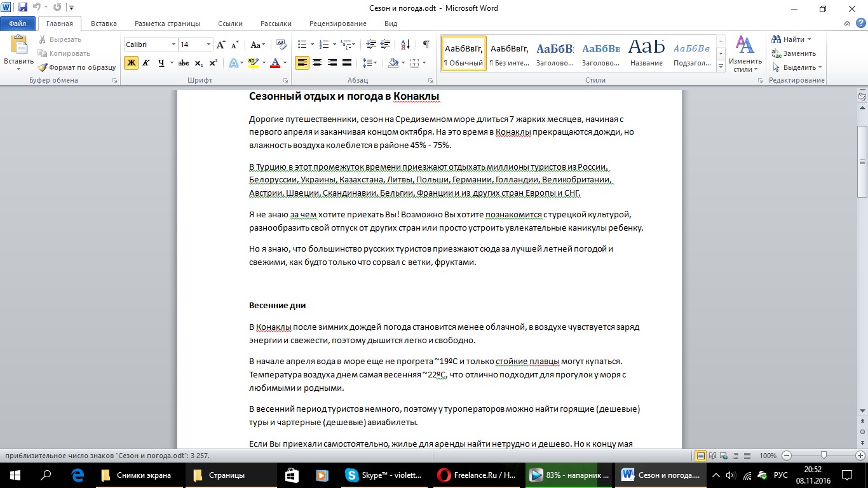Viewport: 868px width, 488px height.
Task: Apply the Без интервала style
Action: point(510,53)
